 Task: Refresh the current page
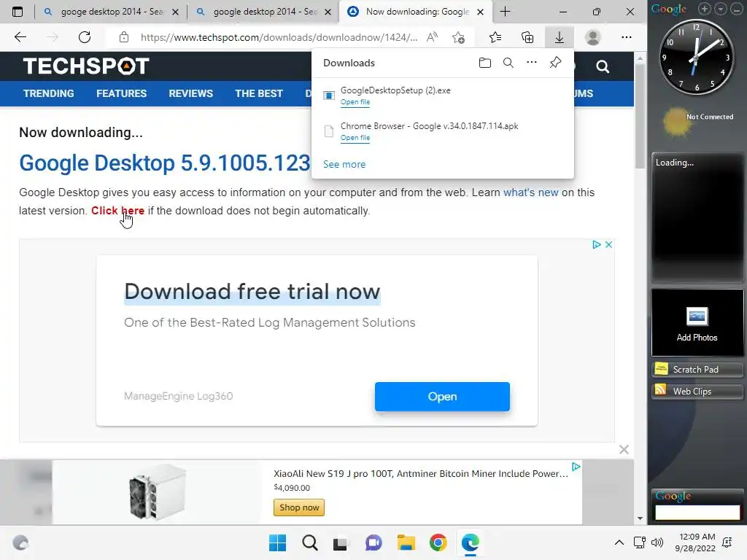coord(85,37)
